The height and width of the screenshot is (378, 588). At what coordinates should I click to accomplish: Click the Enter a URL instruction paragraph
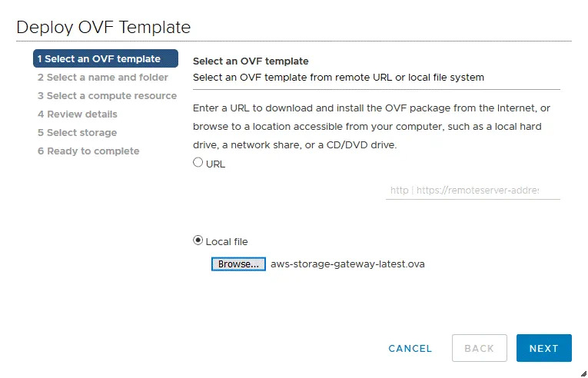(x=371, y=127)
